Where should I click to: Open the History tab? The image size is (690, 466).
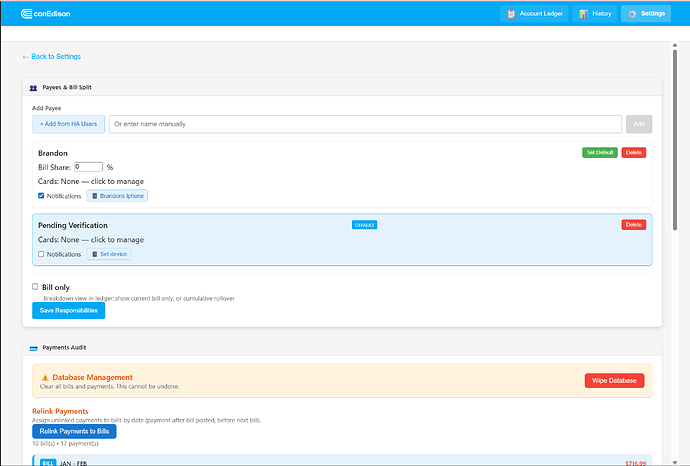(x=595, y=14)
